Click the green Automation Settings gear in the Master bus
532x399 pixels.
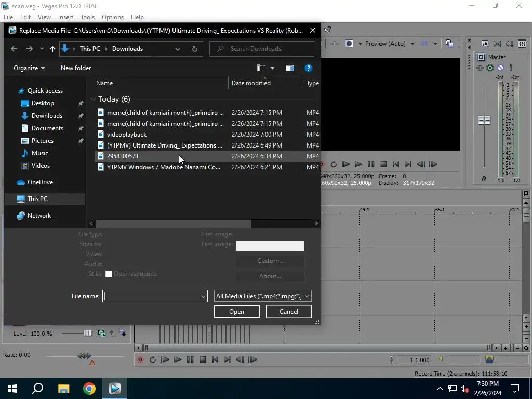point(490,68)
